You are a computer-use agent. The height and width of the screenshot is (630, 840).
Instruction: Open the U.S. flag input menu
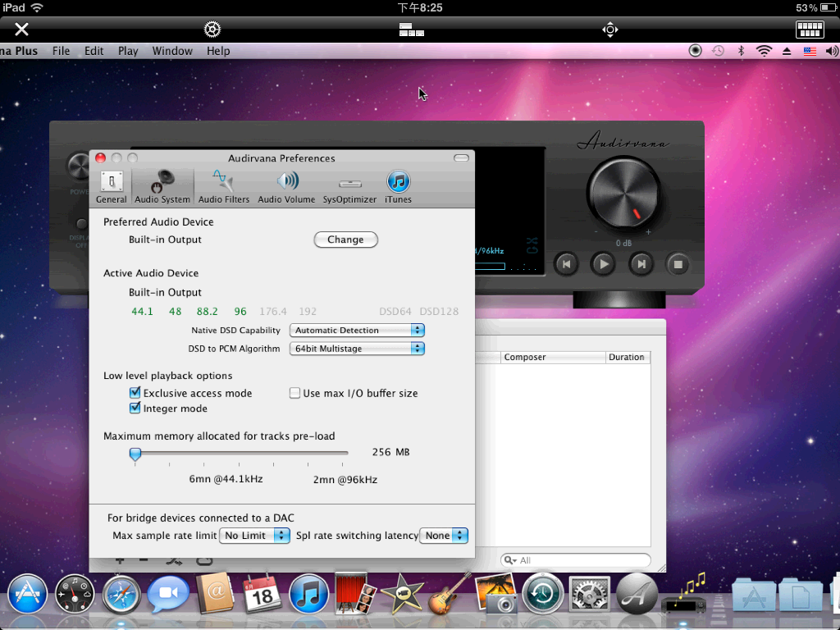pyautogui.click(x=810, y=52)
